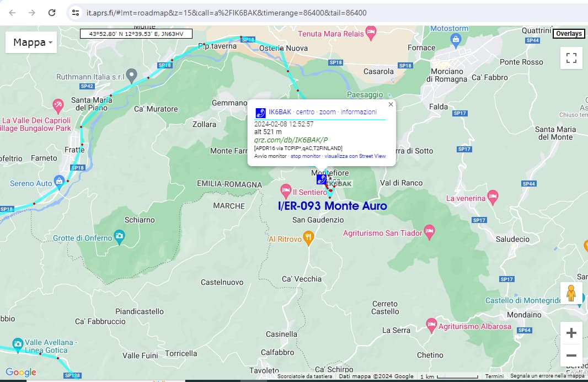Screen dimensions: 588x382
Task: Reload the page with the browser refresh button
Action: tap(52, 13)
